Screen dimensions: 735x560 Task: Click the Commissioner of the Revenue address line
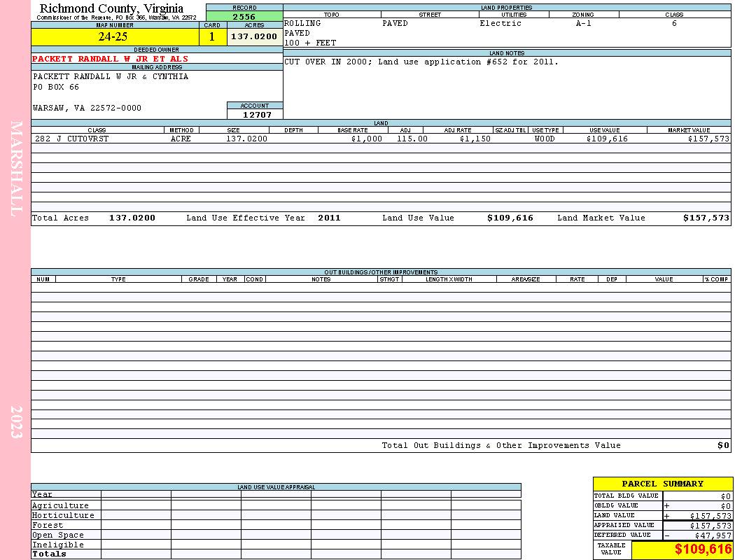pos(117,17)
